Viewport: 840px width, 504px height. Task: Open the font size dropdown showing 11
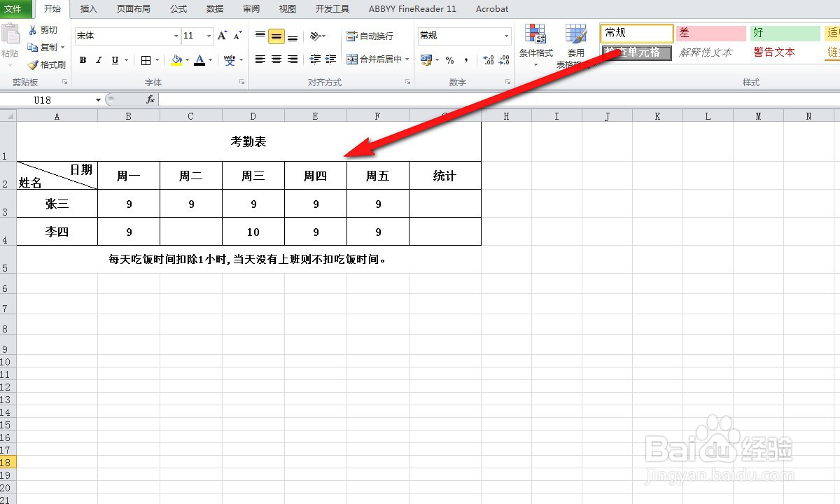point(206,35)
